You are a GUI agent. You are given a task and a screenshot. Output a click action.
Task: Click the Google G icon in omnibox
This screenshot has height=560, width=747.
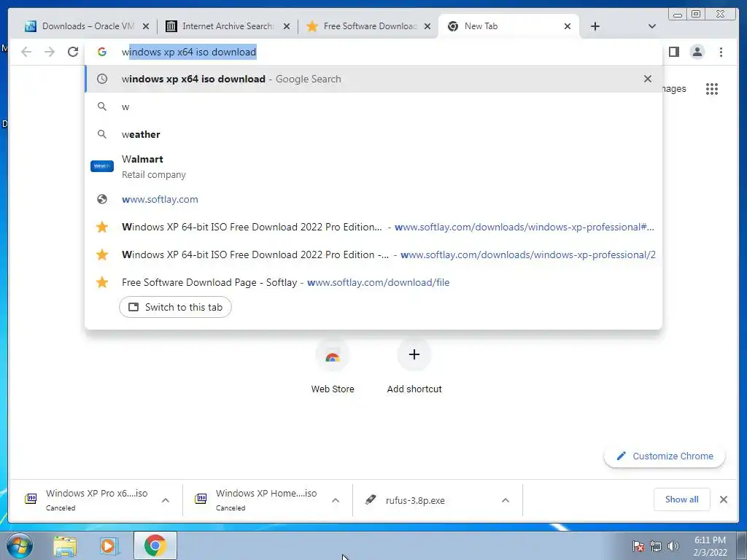point(102,52)
